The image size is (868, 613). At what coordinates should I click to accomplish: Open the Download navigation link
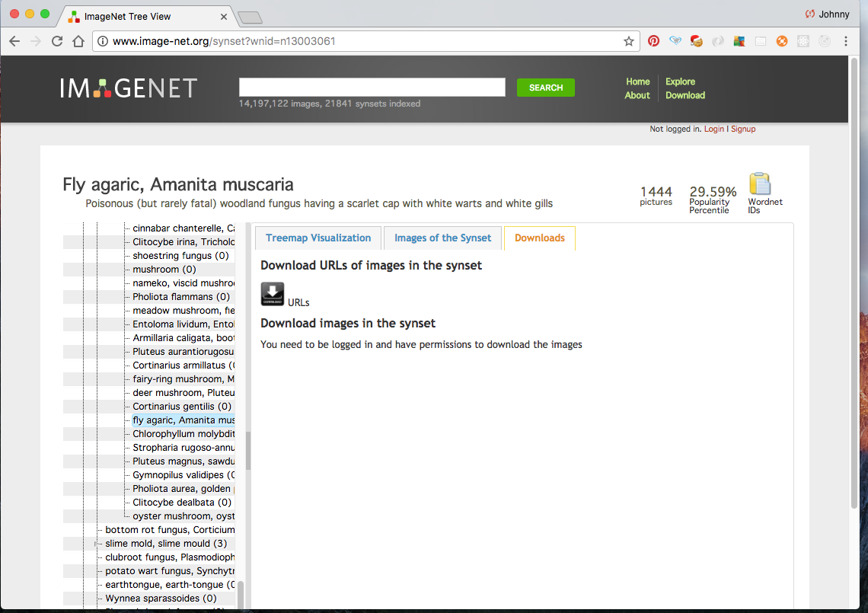click(685, 95)
